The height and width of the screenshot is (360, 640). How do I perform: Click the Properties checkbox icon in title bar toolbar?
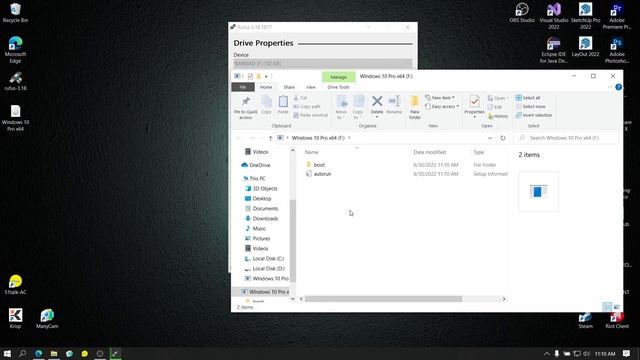click(250, 76)
